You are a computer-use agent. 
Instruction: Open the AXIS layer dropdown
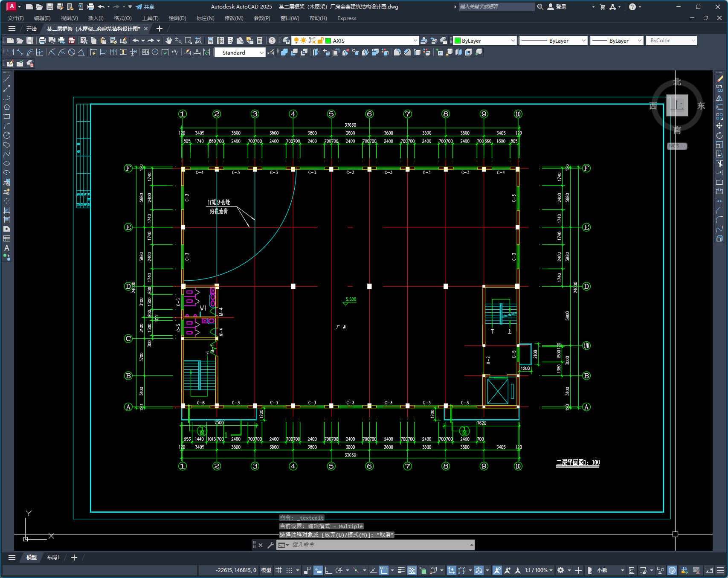tap(415, 41)
